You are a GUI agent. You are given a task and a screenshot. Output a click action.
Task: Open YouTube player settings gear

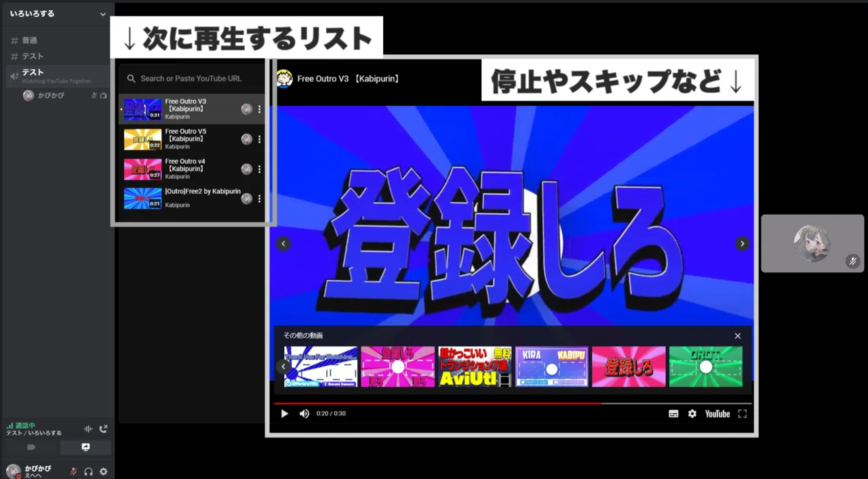[692, 414]
